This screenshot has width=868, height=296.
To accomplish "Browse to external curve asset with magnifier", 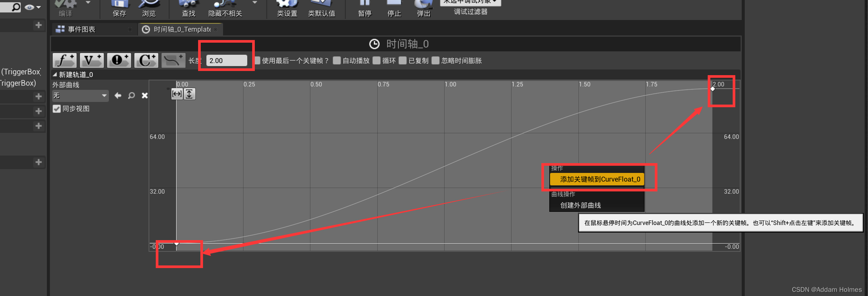I will pos(131,96).
